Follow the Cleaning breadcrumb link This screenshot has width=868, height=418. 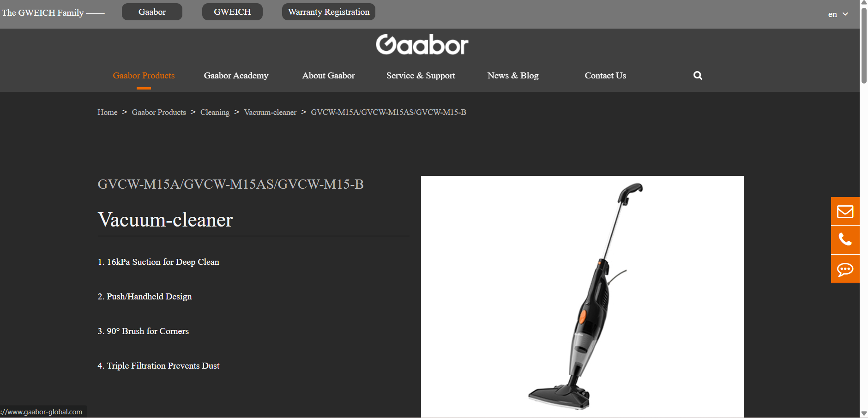(215, 112)
